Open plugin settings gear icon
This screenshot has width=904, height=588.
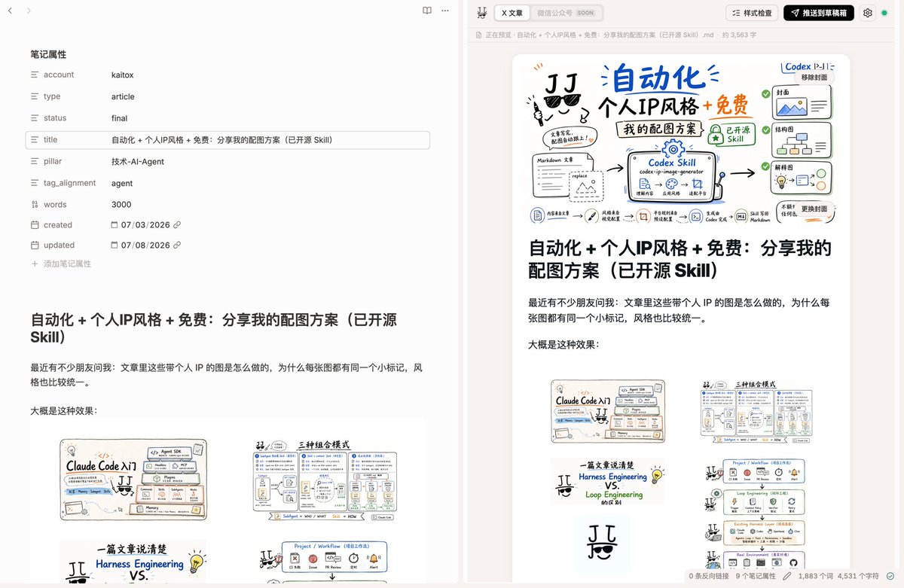pyautogui.click(x=868, y=13)
